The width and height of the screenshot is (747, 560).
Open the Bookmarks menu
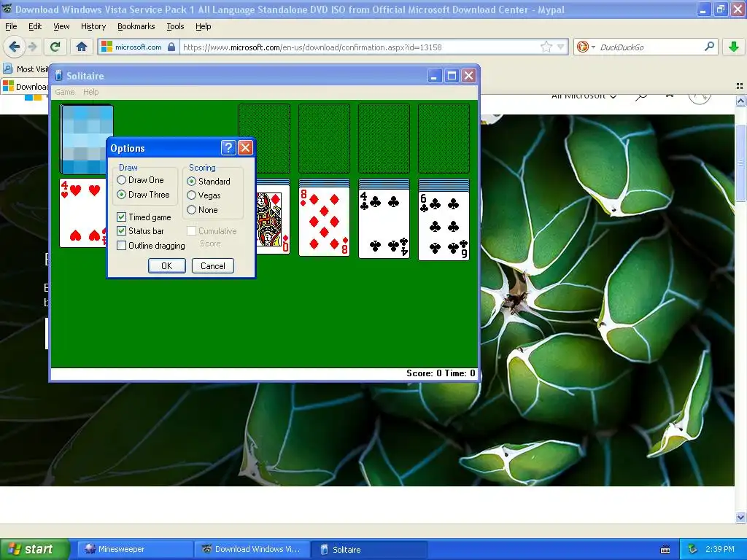pos(136,26)
